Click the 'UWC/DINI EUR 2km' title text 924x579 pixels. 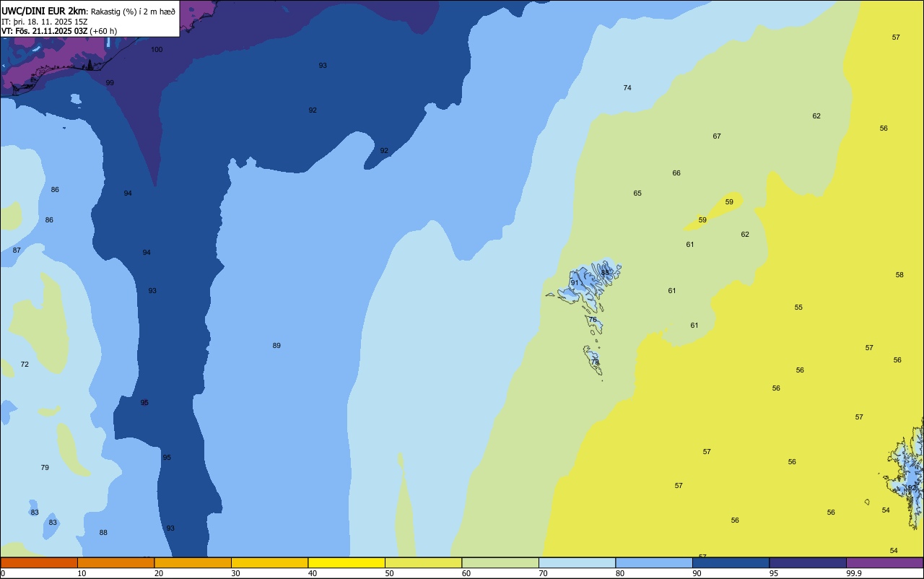[x=43, y=11]
